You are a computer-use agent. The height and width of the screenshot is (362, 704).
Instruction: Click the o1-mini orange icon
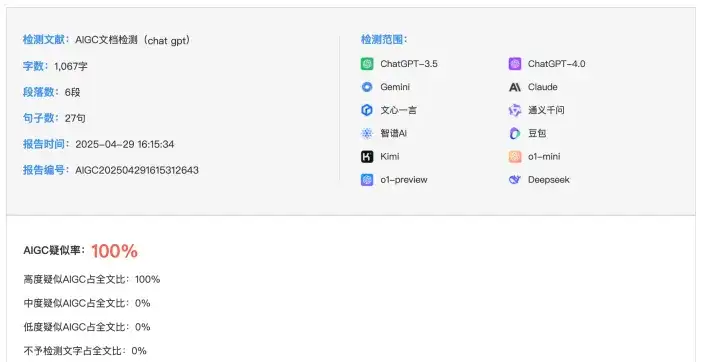515,156
